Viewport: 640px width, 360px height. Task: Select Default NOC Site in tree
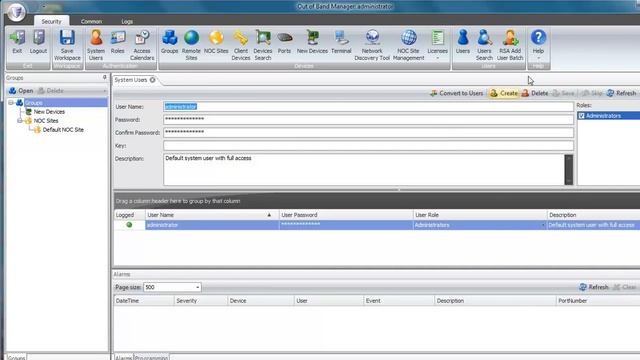click(x=63, y=129)
